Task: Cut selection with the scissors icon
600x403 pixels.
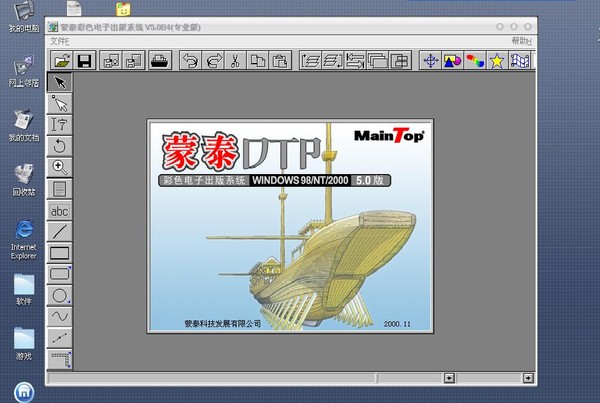Action: pos(235,60)
